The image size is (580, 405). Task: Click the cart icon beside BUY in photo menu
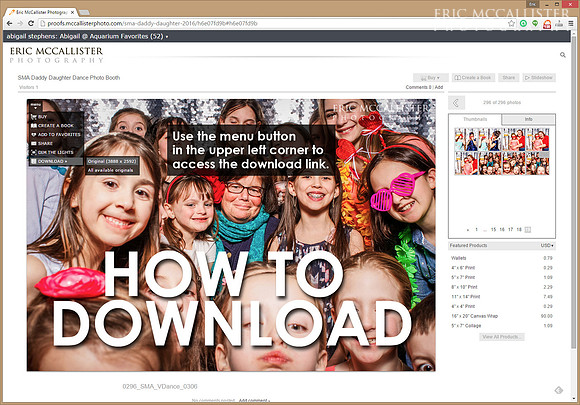pyautogui.click(x=34, y=117)
